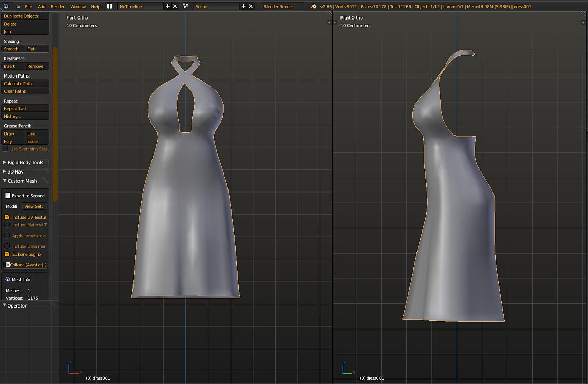Expand the Rigid Body Tools panel
588x384 pixels.
coord(25,162)
